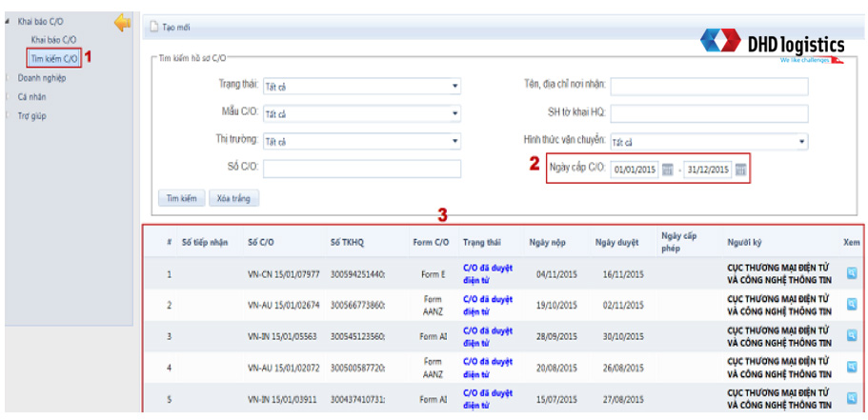Click the SH tờ khai HQ field
868x420 pixels.
point(709,114)
